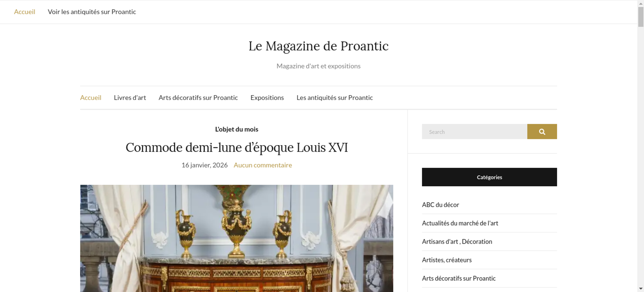The height and width of the screenshot is (292, 644).
Task: Click the Aucun commentaire link
Action: [263, 165]
